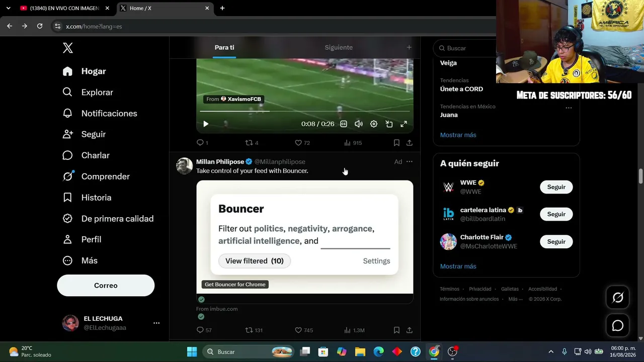This screenshot has height=362, width=644.
Task: Share the Millan Philipose ad post
Action: pos(410,330)
